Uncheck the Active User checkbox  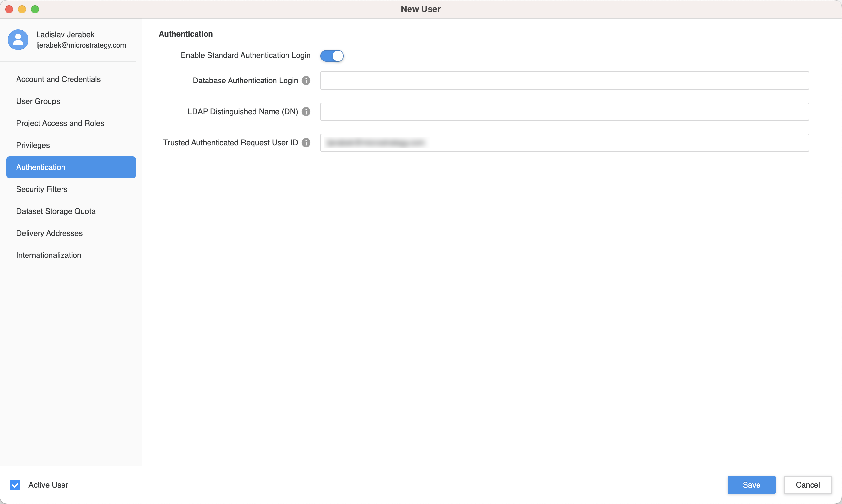click(x=15, y=485)
